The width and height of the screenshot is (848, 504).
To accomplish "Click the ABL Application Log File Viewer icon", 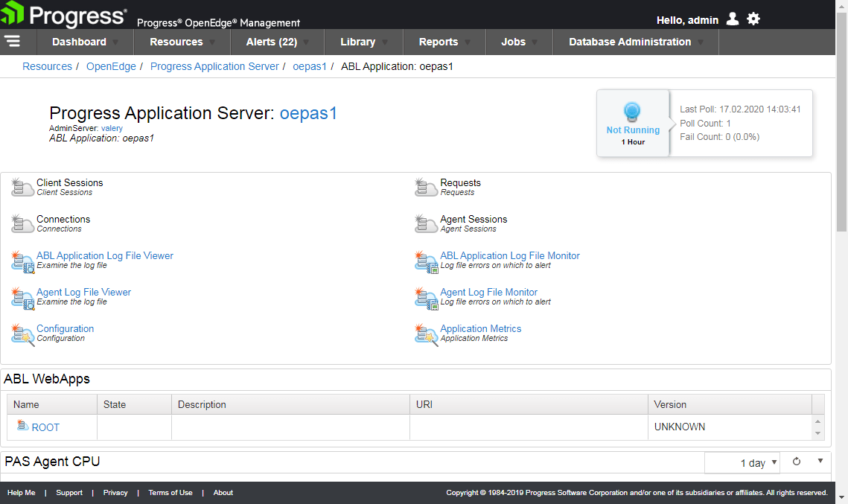I will pyautogui.click(x=22, y=261).
